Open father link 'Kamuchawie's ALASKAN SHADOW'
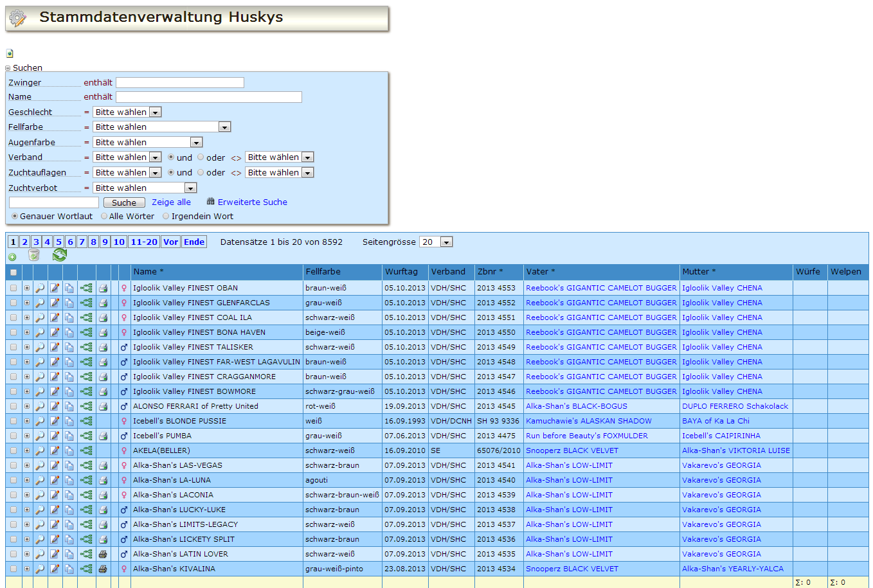This screenshot has height=588, width=873. (589, 421)
